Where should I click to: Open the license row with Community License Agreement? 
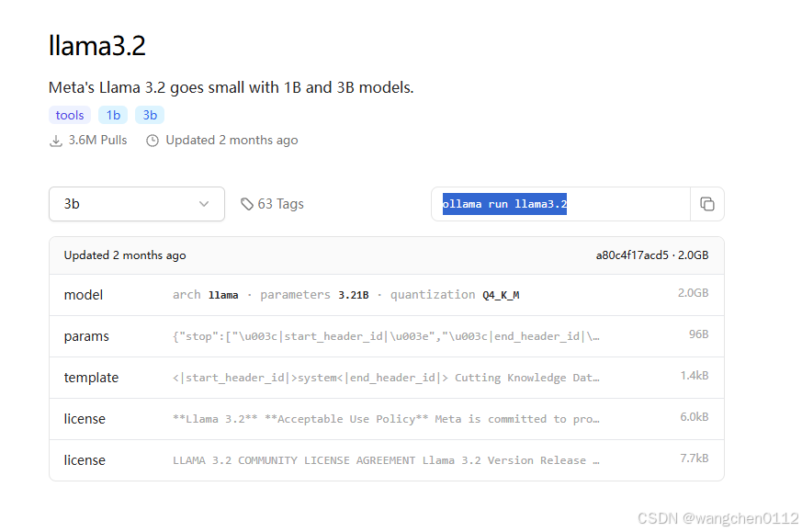[x=387, y=460]
